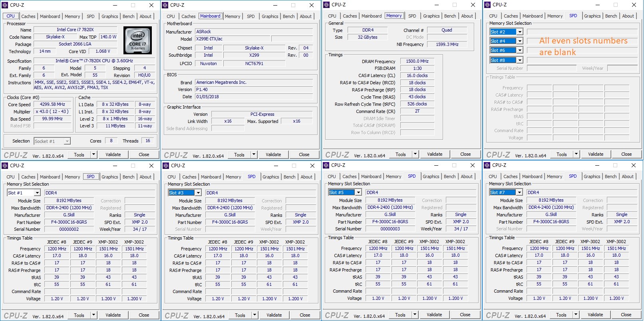Open Graphics tab in the ASRock Mainboard window

pos(270,16)
